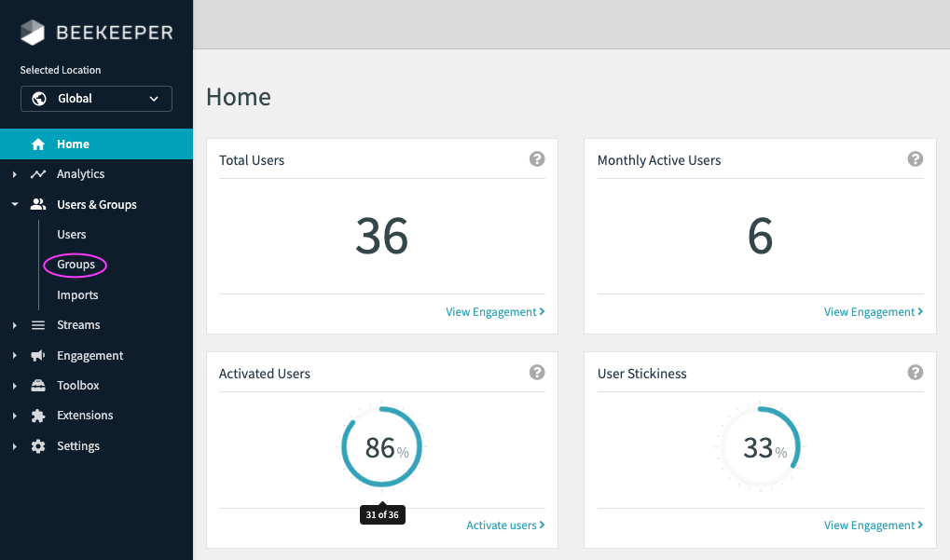This screenshot has height=560, width=950.
Task: Expand the Analytics section arrow
Action: pyautogui.click(x=15, y=174)
